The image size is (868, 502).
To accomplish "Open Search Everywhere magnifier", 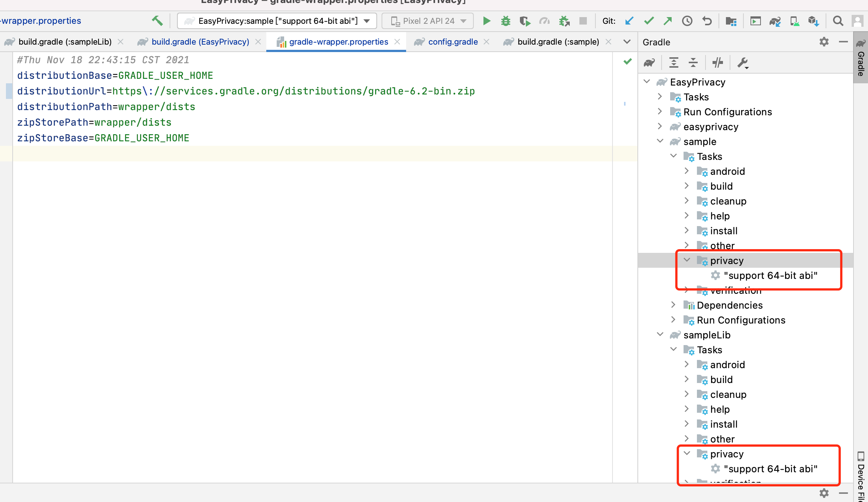I will tap(838, 21).
